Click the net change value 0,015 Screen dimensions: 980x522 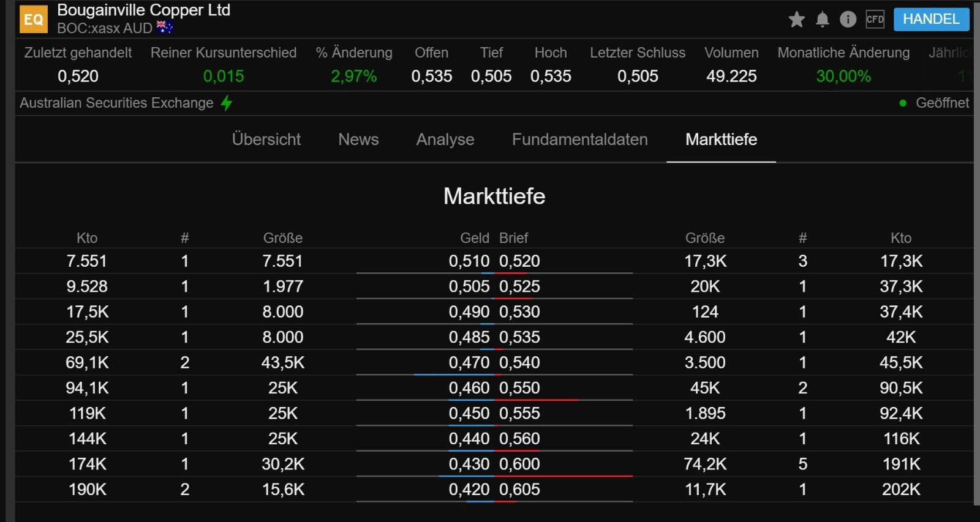[x=224, y=76]
